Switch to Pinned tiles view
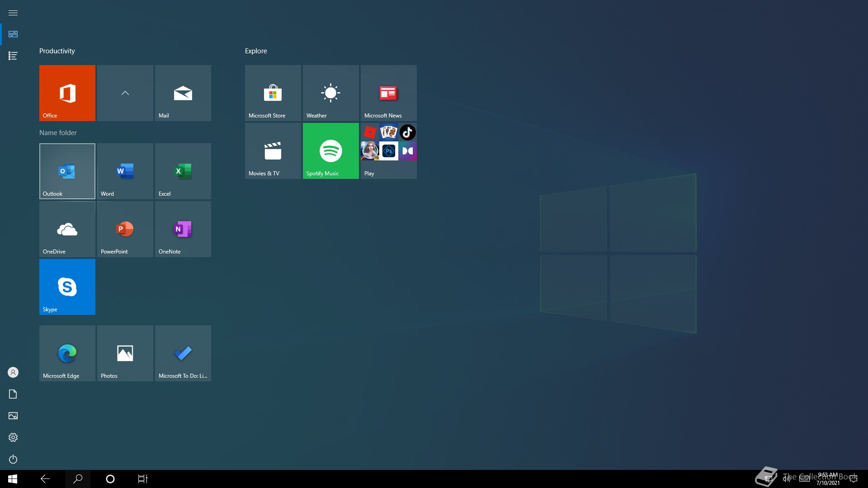 click(x=13, y=34)
